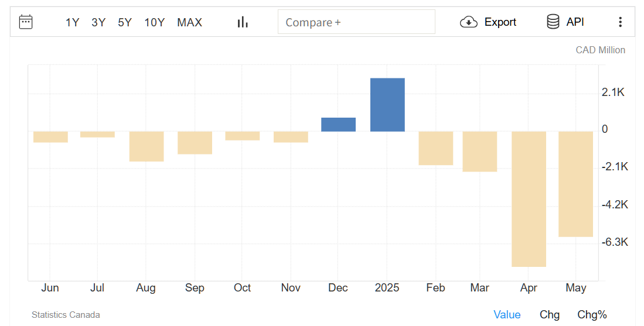This screenshot has width=644, height=326.
Task: Click the 2025 January blue bar
Action: pos(387,105)
